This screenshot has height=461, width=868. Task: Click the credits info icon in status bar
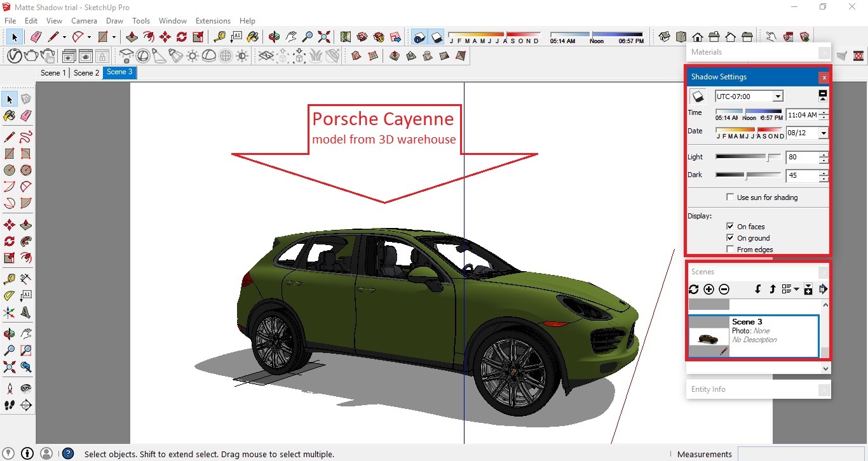point(27,453)
